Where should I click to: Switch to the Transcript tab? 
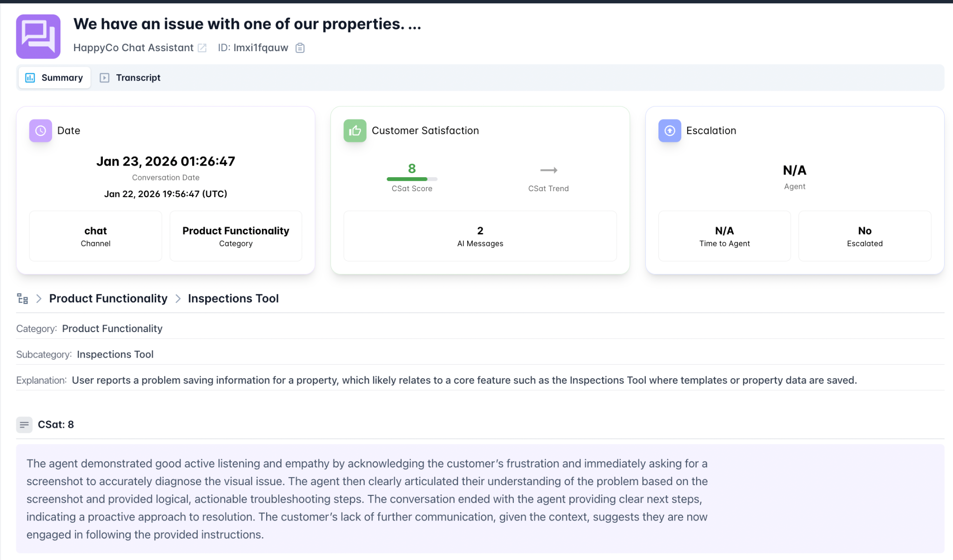point(130,78)
